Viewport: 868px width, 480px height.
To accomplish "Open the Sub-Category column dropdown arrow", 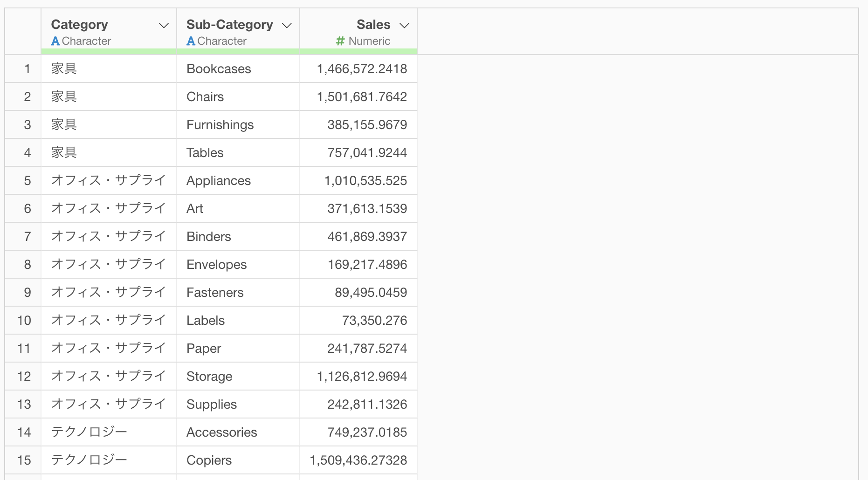I will pos(287,25).
